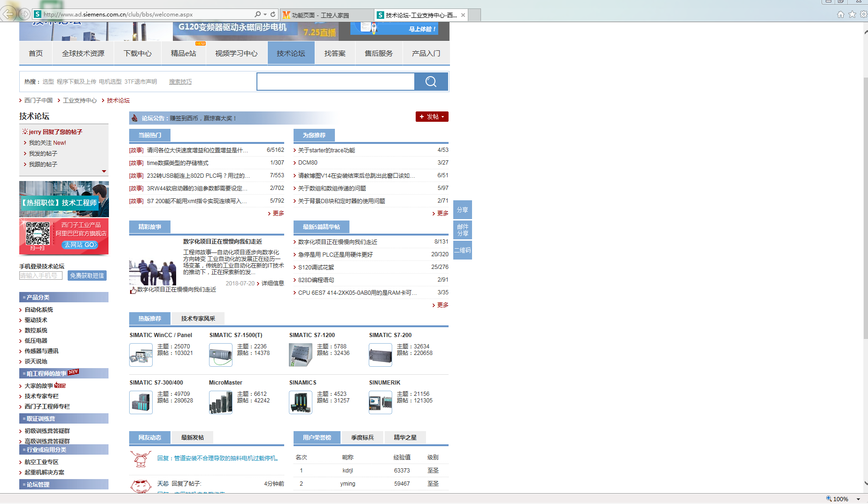Open zoom level dropdown arrow
868x504 pixels.
858,499
